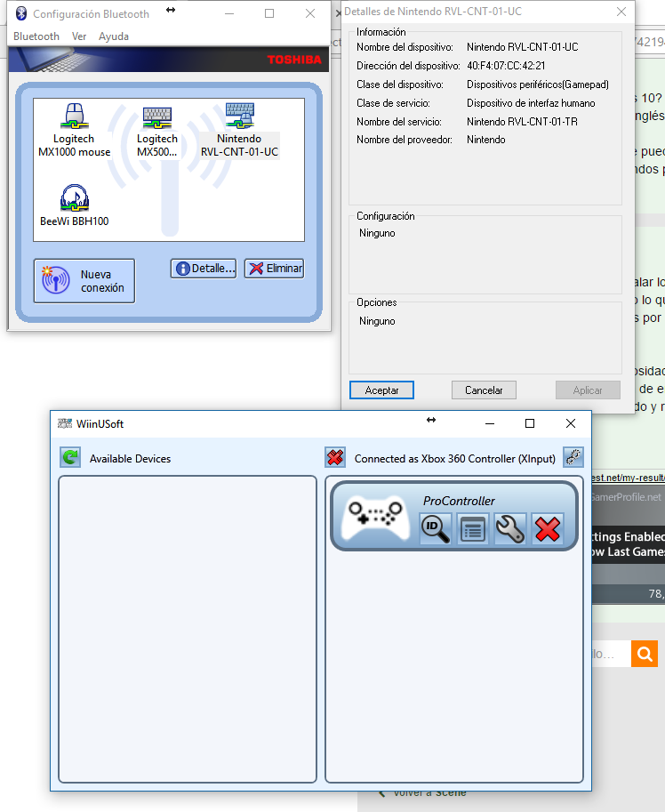Click the ProController gamepad image
Viewport: 665px width, 812px height.
coord(376,517)
